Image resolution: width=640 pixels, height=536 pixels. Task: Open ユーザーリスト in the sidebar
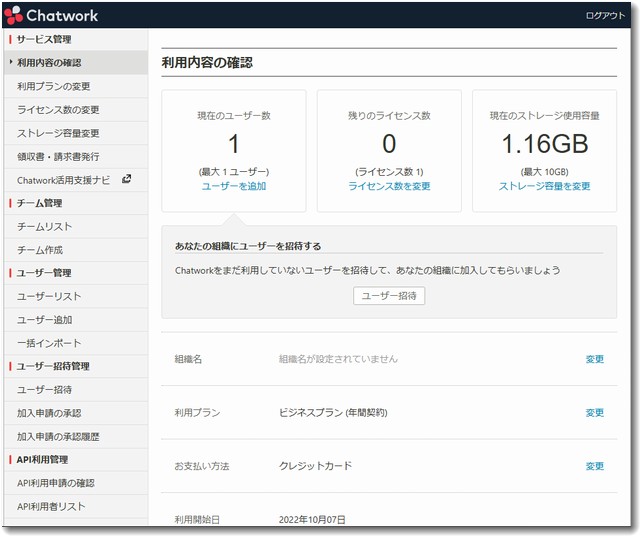click(76, 296)
